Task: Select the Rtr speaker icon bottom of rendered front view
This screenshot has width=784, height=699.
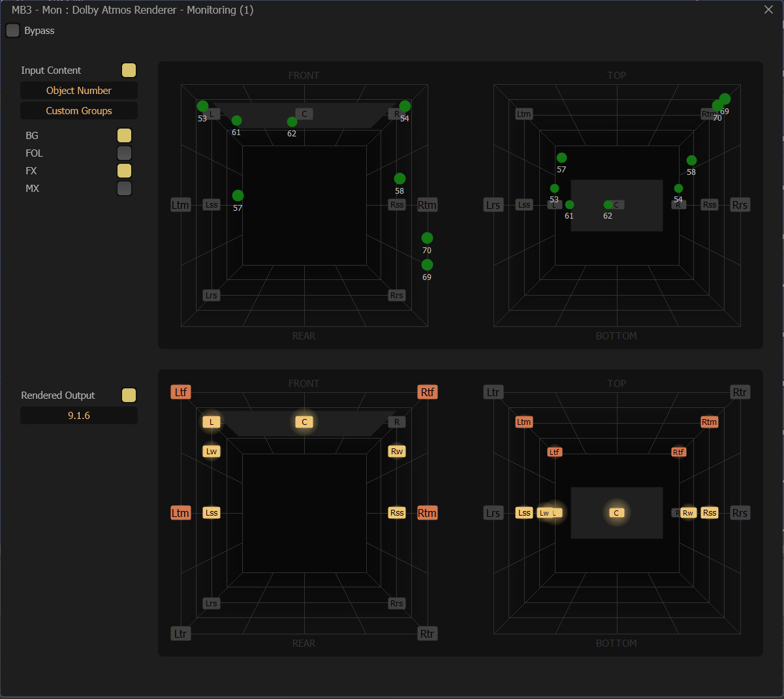Action: tap(427, 633)
